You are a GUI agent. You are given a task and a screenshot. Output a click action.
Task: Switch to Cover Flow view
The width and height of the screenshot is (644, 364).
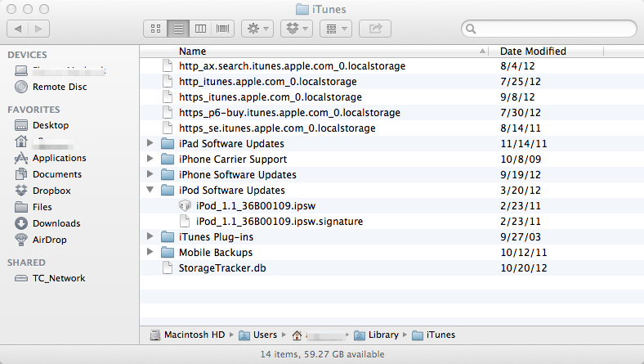pos(222,29)
